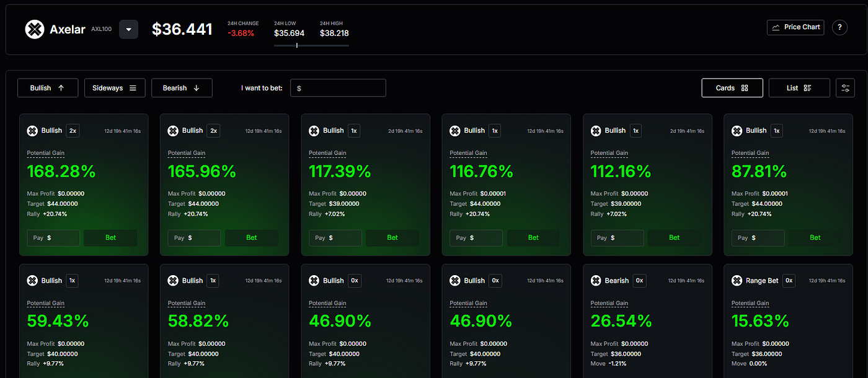This screenshot has width=868, height=378.
Task: Click the '2d 19h 41m 16s' timer on 117.39% card
Action: tap(405, 131)
